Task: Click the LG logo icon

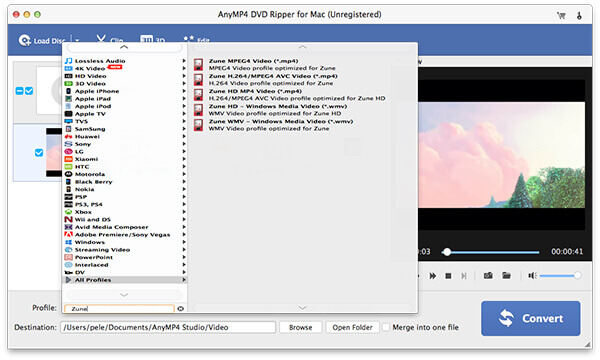Action: point(68,151)
